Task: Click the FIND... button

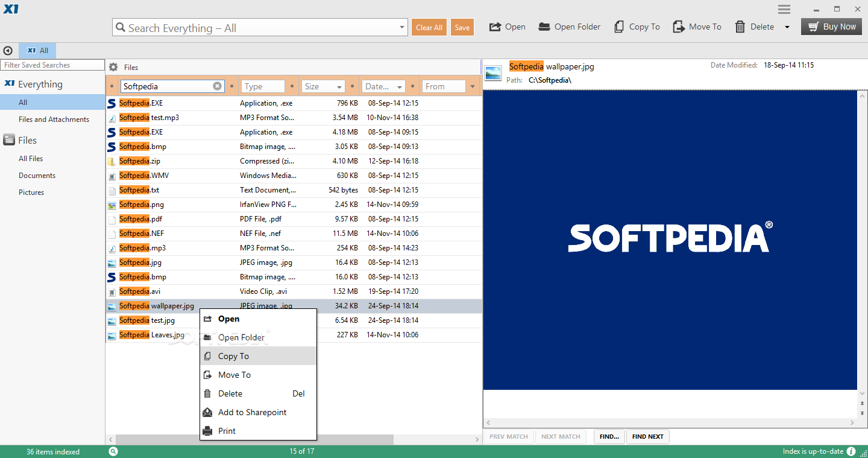Action: (x=609, y=436)
